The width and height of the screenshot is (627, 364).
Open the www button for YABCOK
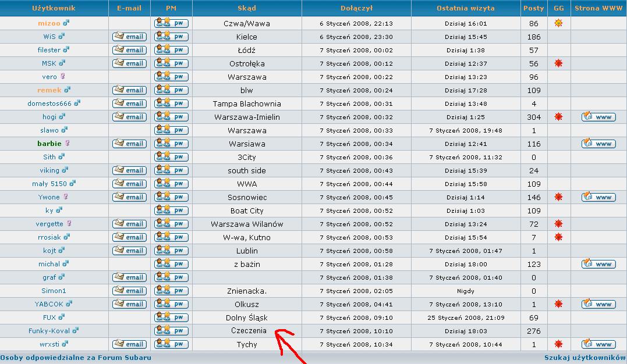point(598,304)
